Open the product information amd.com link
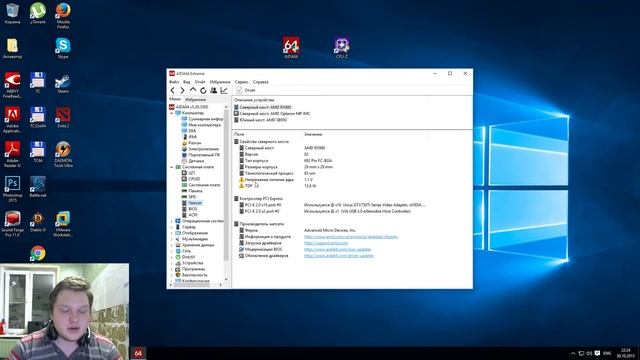Viewport: 640px width, 360px height. pyautogui.click(x=351, y=237)
